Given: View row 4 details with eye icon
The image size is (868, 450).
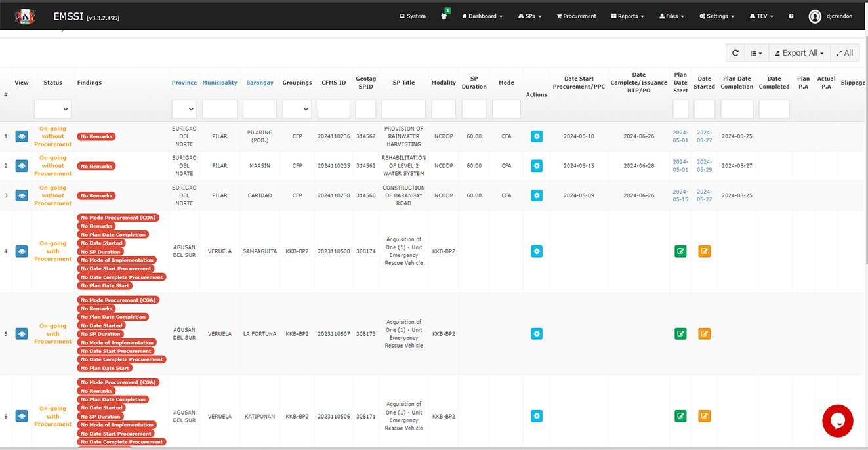Looking at the screenshot, I should (x=22, y=251).
